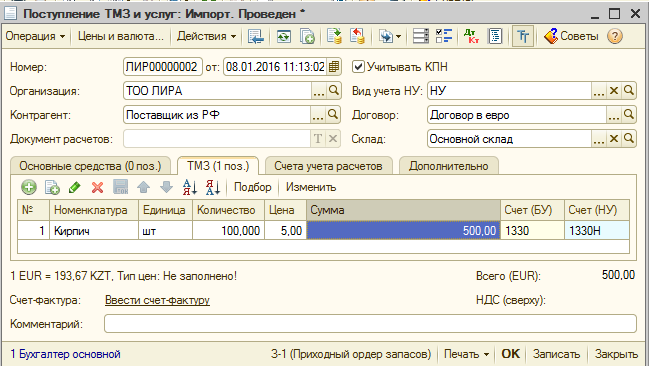Open the Советы tips button

(571, 36)
